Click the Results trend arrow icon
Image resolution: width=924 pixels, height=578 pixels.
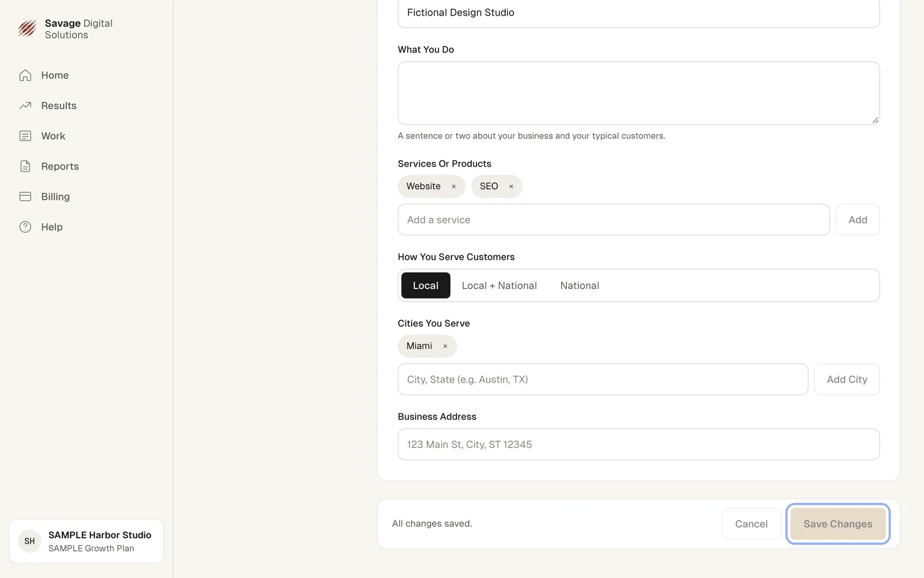(x=25, y=106)
